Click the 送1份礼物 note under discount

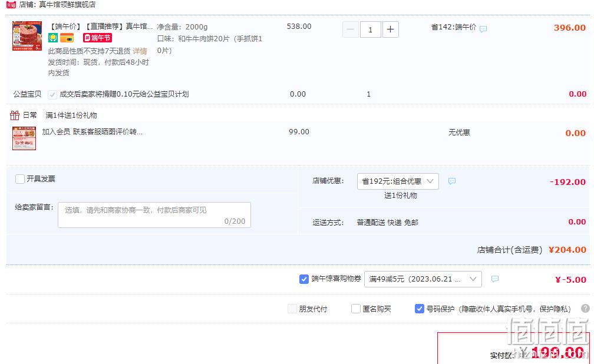[x=401, y=196]
